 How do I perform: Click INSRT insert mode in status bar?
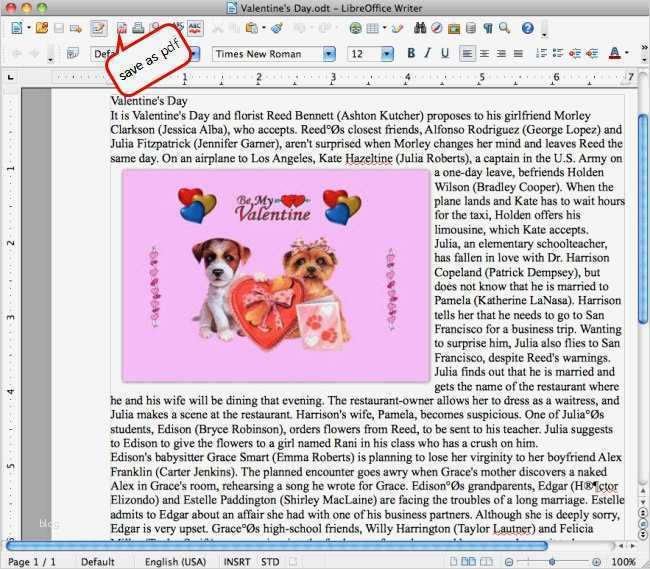pyautogui.click(x=237, y=562)
